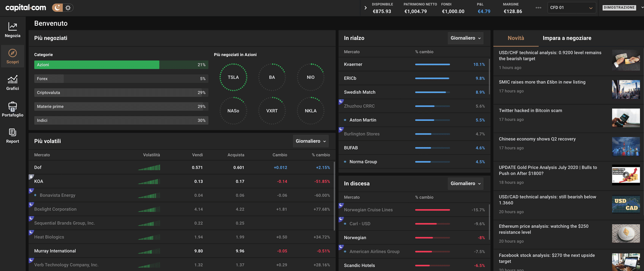Switch to dark mode moon icon
Viewport: 644px width, 271px height.
click(x=57, y=7)
